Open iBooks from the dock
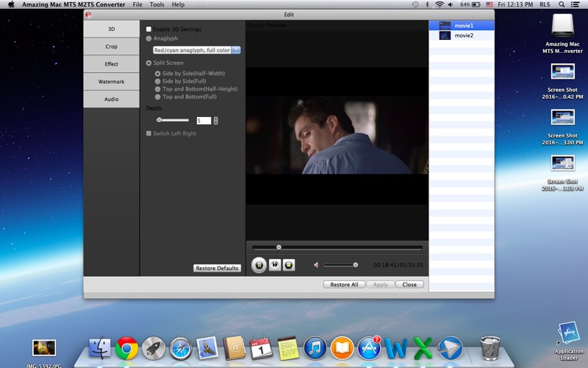 (x=342, y=348)
